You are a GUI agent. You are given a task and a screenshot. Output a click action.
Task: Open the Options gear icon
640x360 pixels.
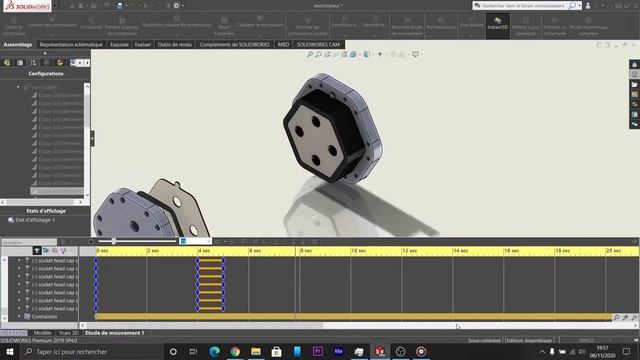tap(176, 6)
